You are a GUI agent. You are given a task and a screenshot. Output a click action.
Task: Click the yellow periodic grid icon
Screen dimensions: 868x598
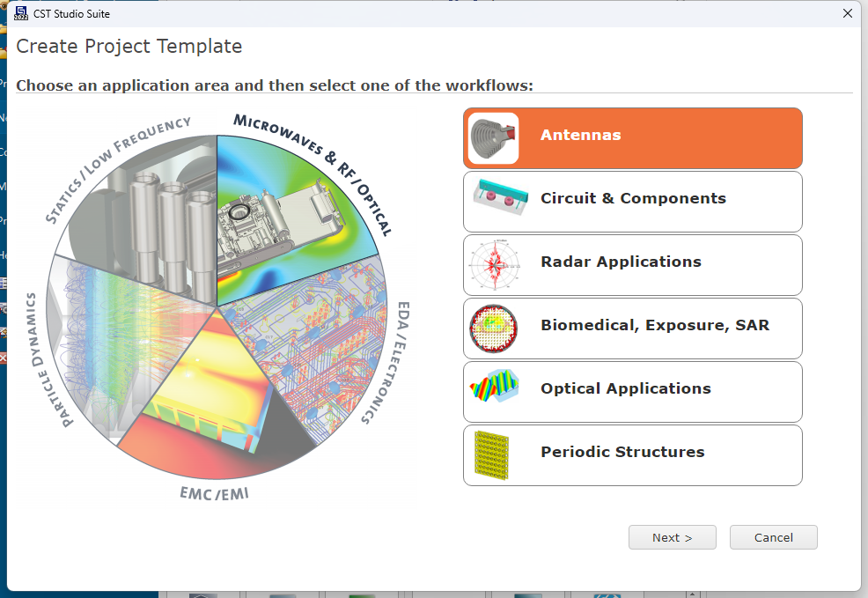click(491, 455)
